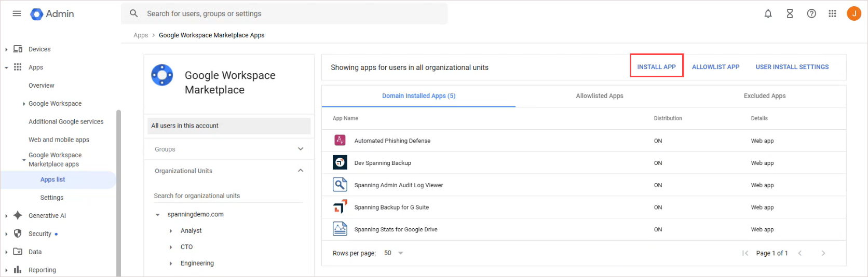Viewport: 868px width, 277px height.
Task: Select spanningdemo.com in the tree
Action: pos(196,214)
